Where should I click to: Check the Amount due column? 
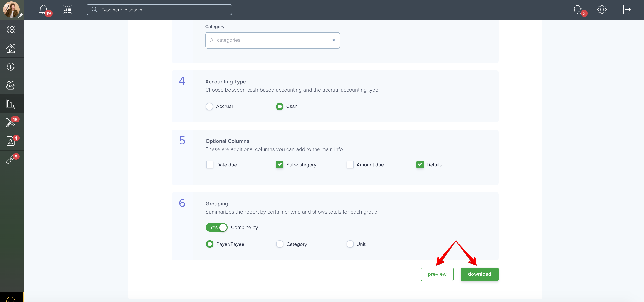coord(350,165)
